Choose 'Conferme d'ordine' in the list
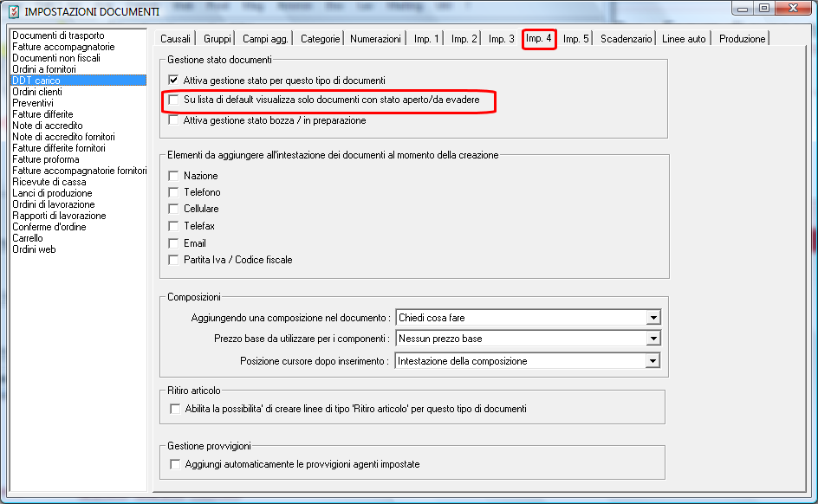 tap(78, 227)
